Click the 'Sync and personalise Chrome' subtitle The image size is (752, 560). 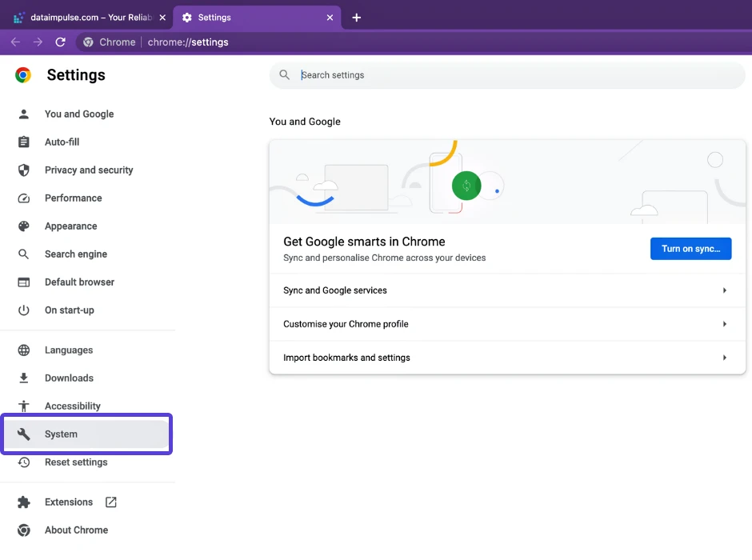(385, 258)
